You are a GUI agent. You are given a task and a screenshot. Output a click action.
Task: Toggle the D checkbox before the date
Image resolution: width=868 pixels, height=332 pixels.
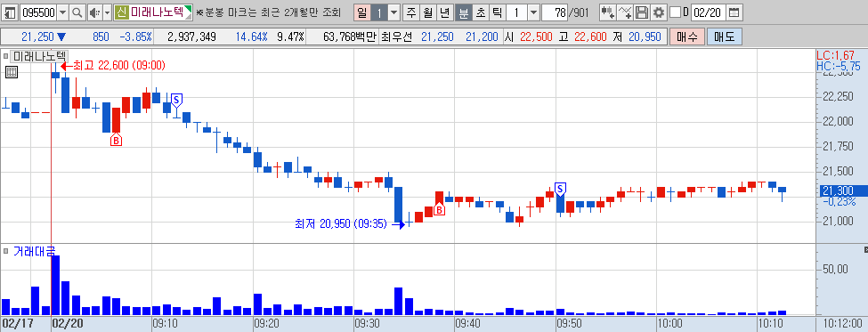tap(675, 12)
